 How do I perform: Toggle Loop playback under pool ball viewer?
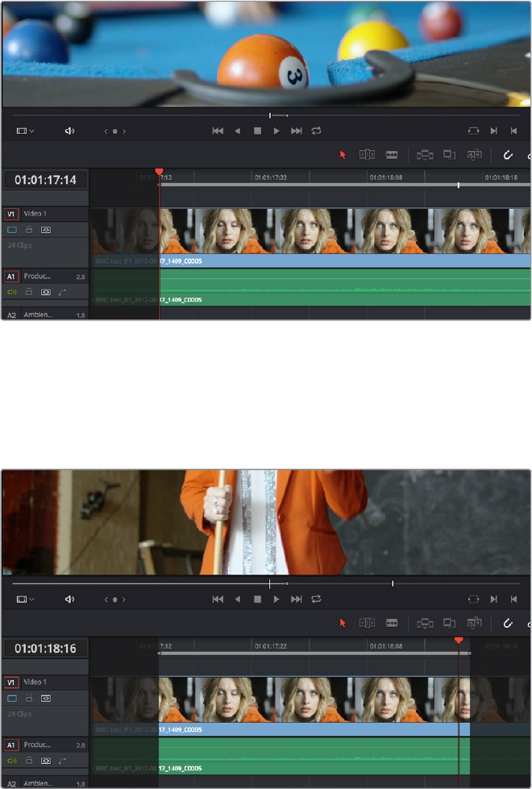coord(316,131)
